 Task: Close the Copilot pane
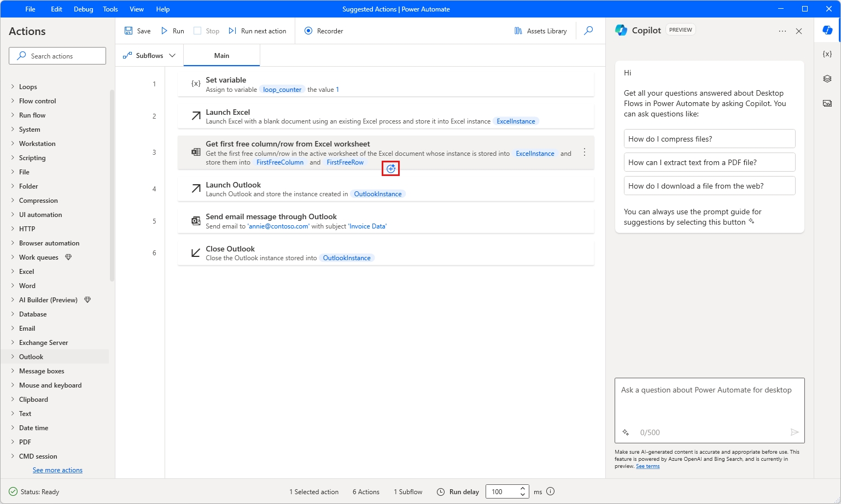pos(799,31)
